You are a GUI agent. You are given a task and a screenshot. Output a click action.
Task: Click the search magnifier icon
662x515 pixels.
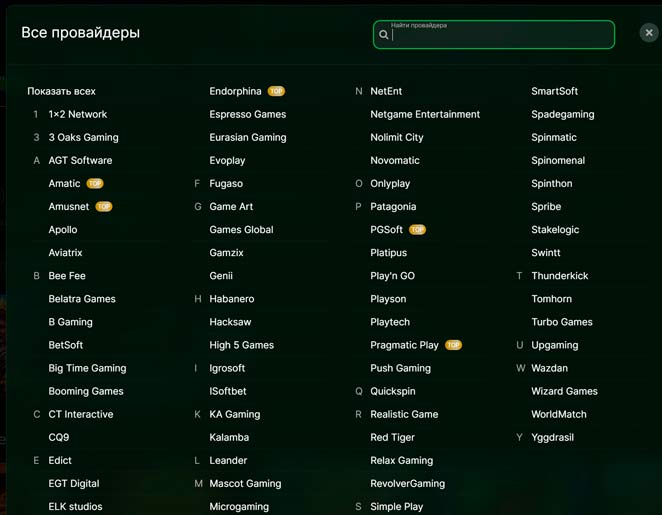click(384, 35)
